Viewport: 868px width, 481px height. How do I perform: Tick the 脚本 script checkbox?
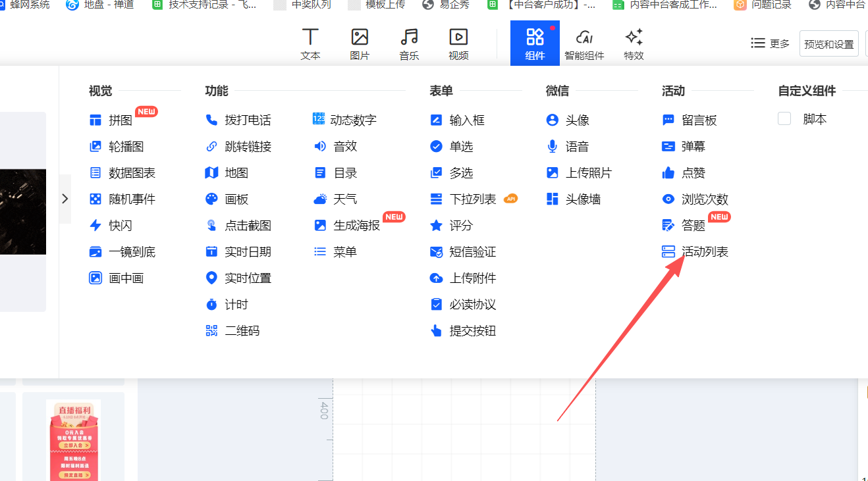784,119
